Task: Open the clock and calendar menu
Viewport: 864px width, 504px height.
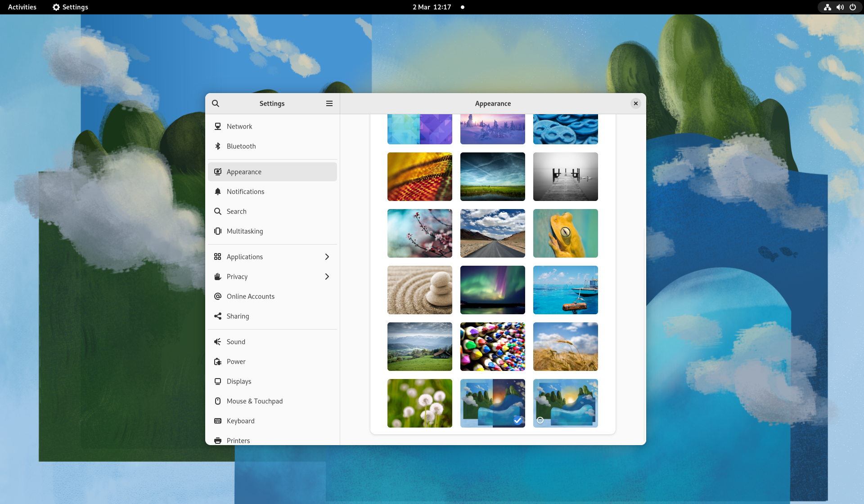Action: 432,7
